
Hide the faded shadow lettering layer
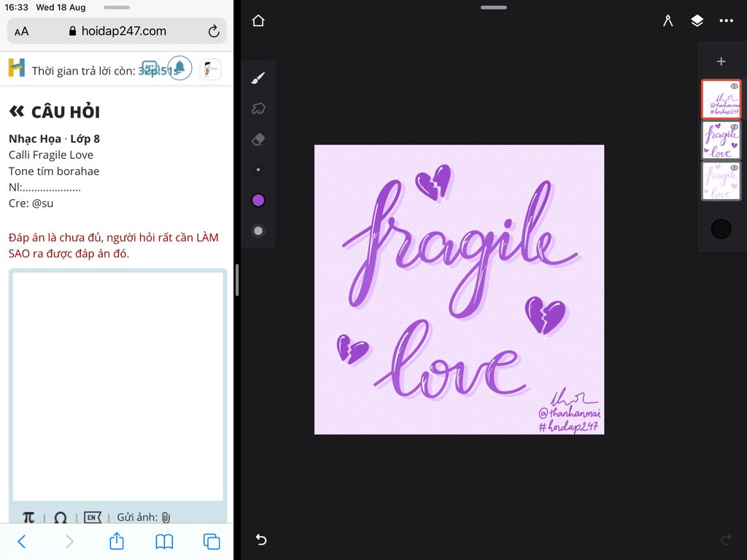point(734,168)
